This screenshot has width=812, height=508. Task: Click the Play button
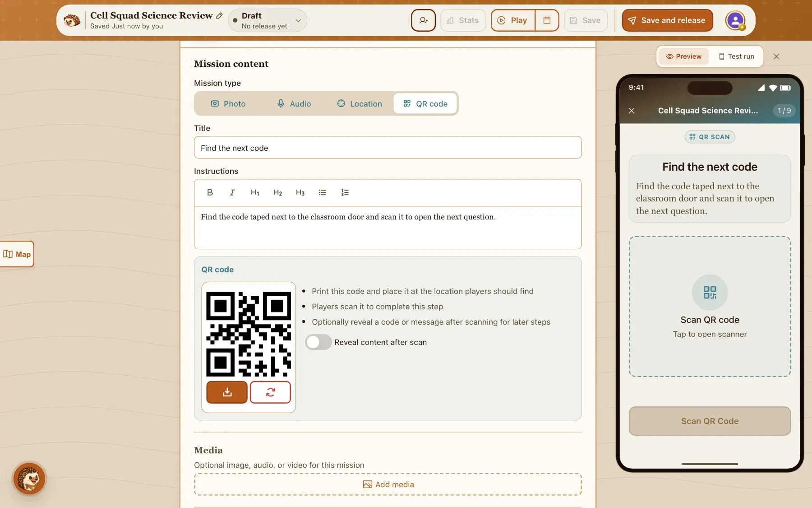[x=513, y=20]
